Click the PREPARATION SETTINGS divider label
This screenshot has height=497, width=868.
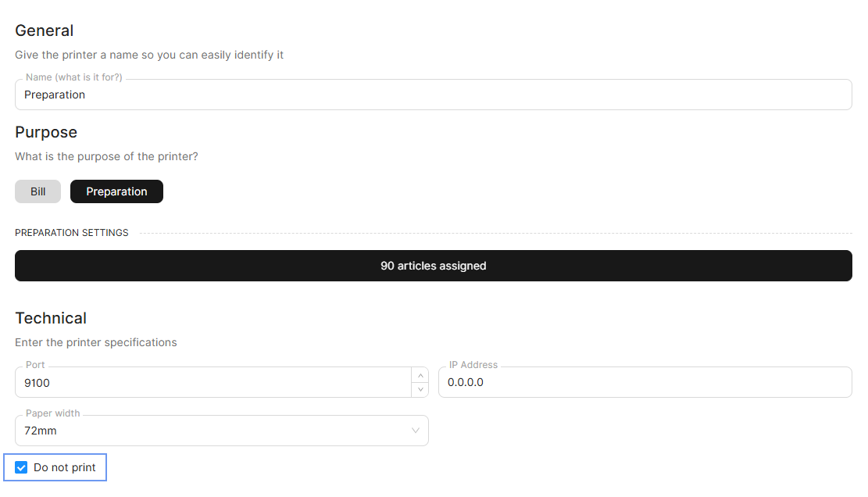click(x=72, y=233)
